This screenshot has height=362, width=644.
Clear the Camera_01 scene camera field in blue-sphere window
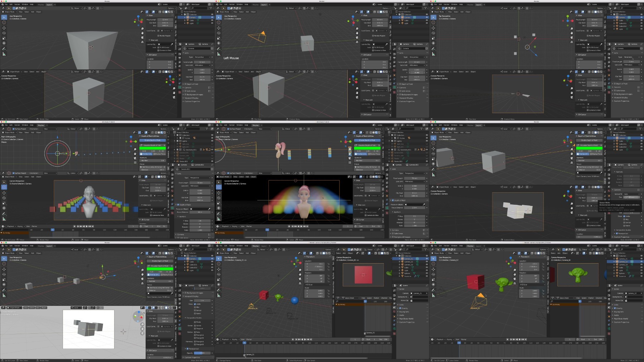click(x=426, y=293)
